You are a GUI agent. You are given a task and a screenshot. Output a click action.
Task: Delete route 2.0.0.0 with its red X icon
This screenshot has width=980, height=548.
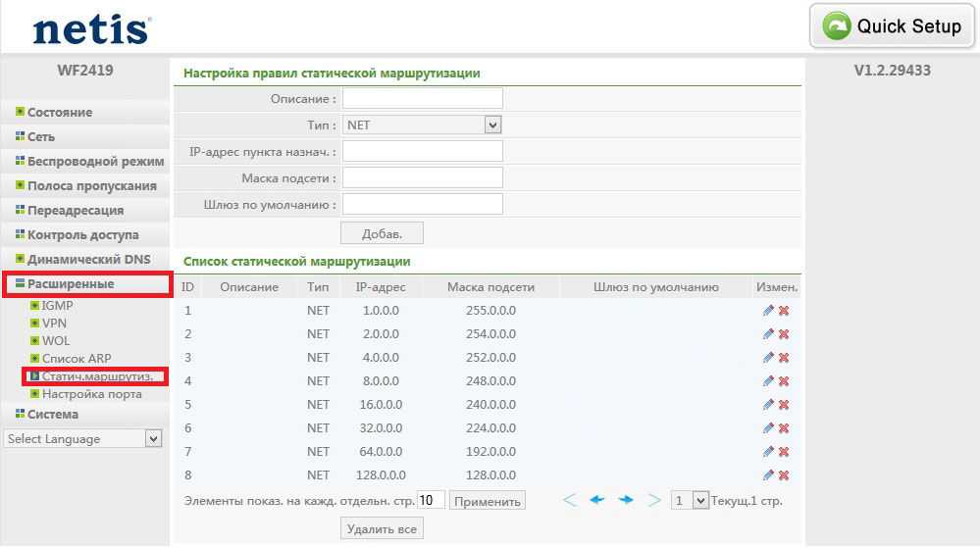[784, 334]
